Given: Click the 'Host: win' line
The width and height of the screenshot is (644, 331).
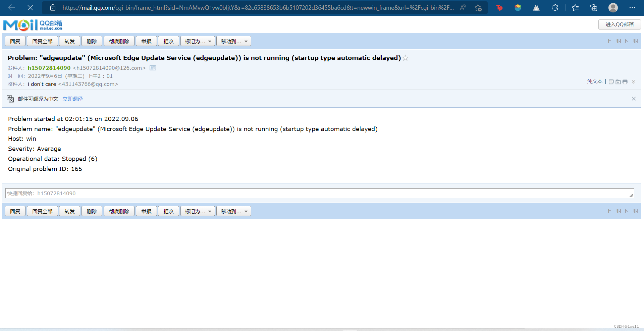Looking at the screenshot, I should click(x=22, y=139).
